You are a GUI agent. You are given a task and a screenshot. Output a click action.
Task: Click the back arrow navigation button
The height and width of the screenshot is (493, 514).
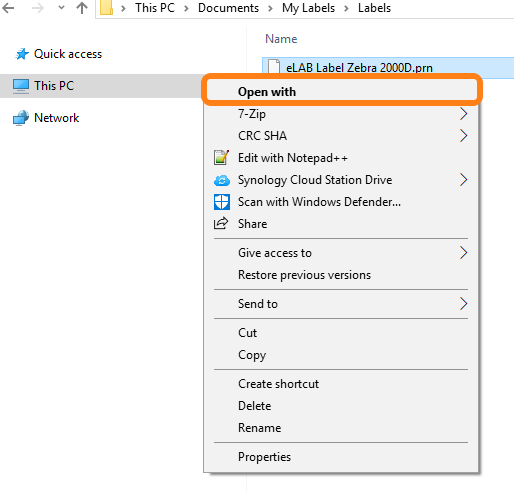(x=8, y=8)
